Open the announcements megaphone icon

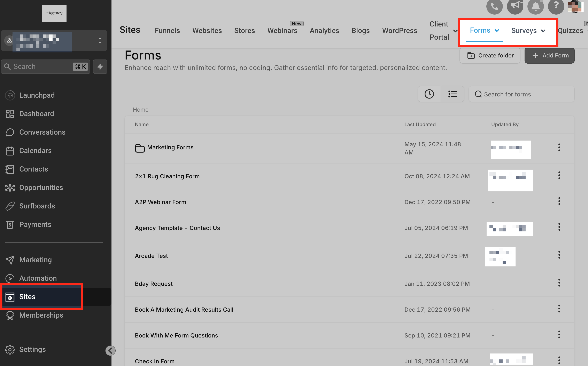click(x=515, y=7)
